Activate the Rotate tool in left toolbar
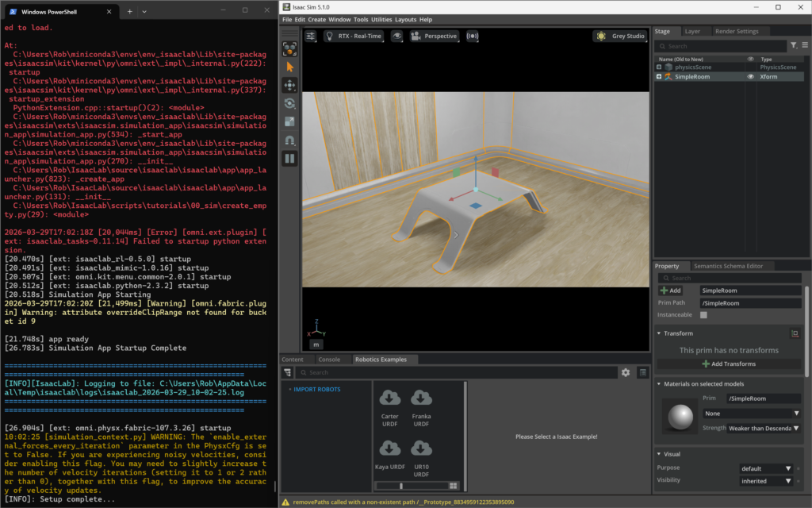The width and height of the screenshot is (812, 508). (290, 103)
